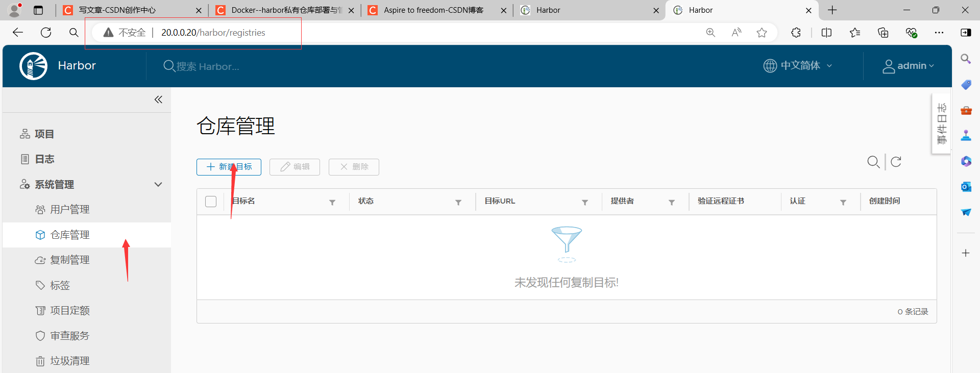Go to 用户管理 in sidebar
The height and width of the screenshot is (373, 980).
70,210
